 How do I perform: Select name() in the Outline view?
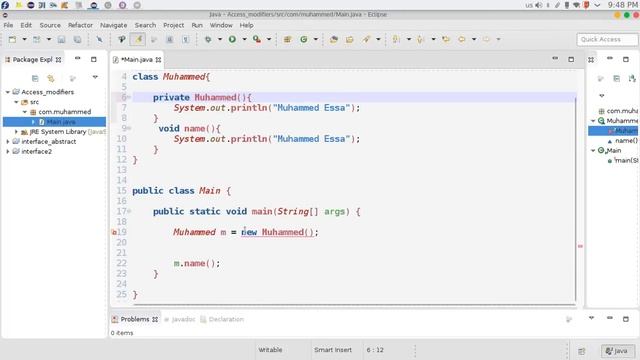[626, 140]
